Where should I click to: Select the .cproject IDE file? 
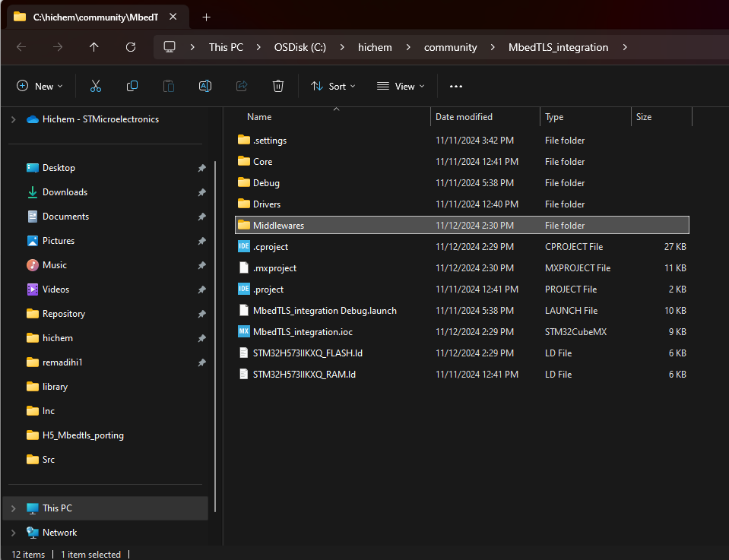click(271, 247)
